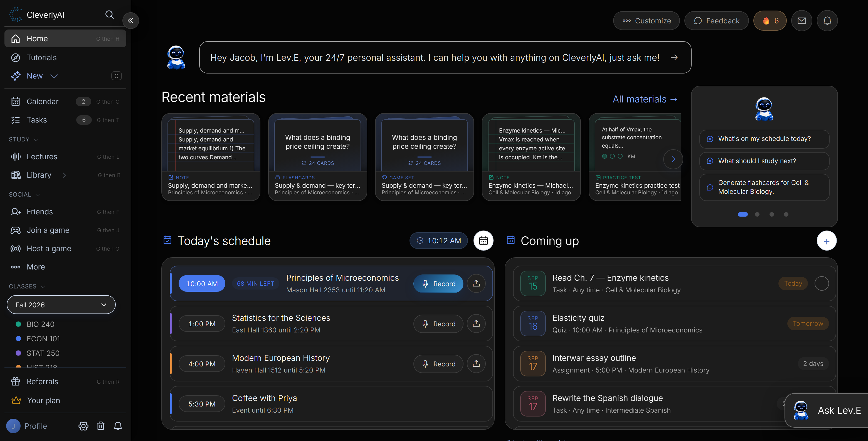Open Friends in sidebar
Viewport: 868px width, 441px height.
coord(65,212)
